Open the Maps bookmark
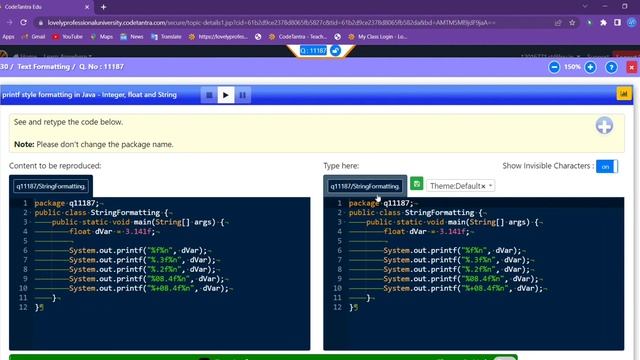The image size is (640, 360). tap(102, 37)
